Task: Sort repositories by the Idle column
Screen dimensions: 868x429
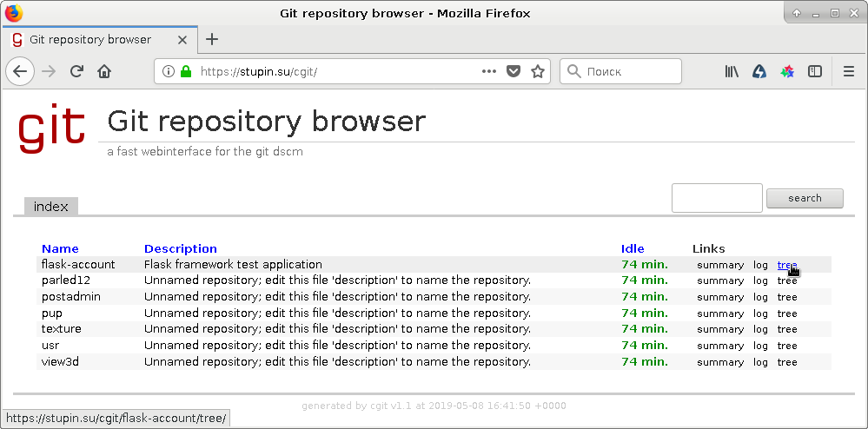Action: click(x=633, y=248)
